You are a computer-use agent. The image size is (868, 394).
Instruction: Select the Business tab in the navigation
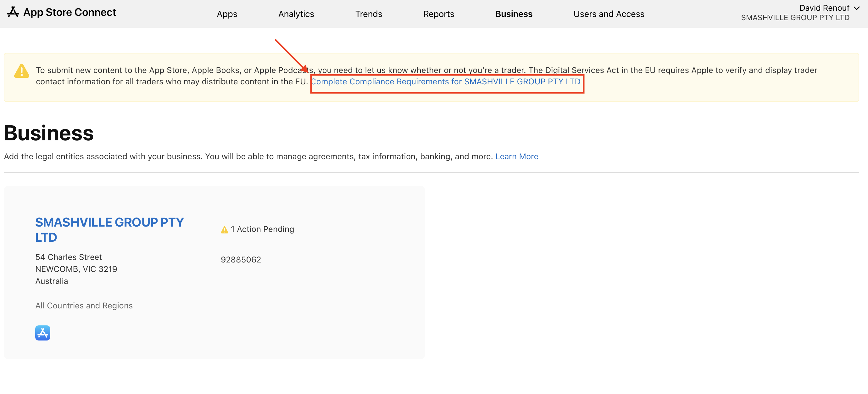pos(514,14)
